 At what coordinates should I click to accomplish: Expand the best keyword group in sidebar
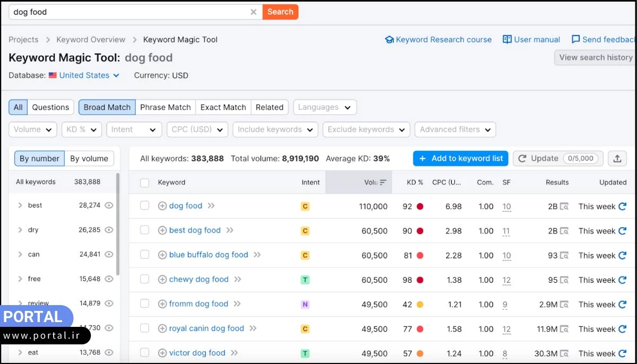pos(20,205)
